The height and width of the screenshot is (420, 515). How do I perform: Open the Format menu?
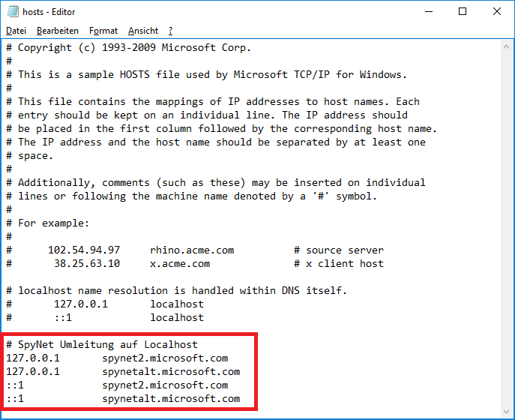(x=103, y=31)
